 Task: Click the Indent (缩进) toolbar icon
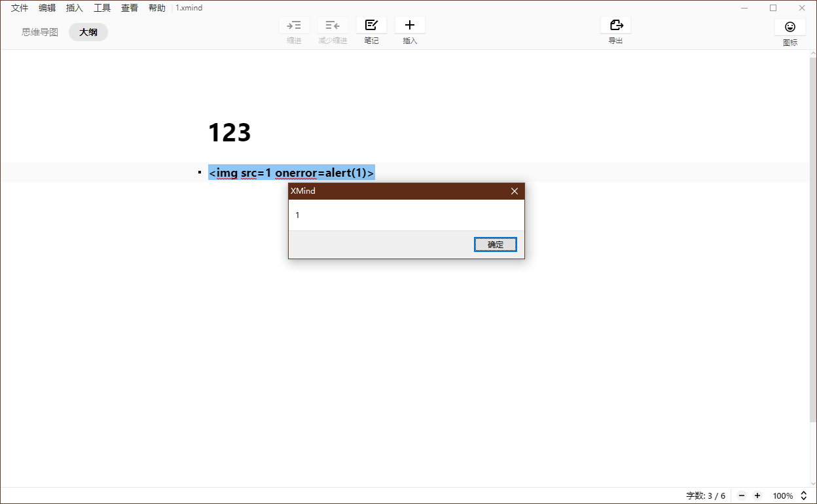coord(294,26)
